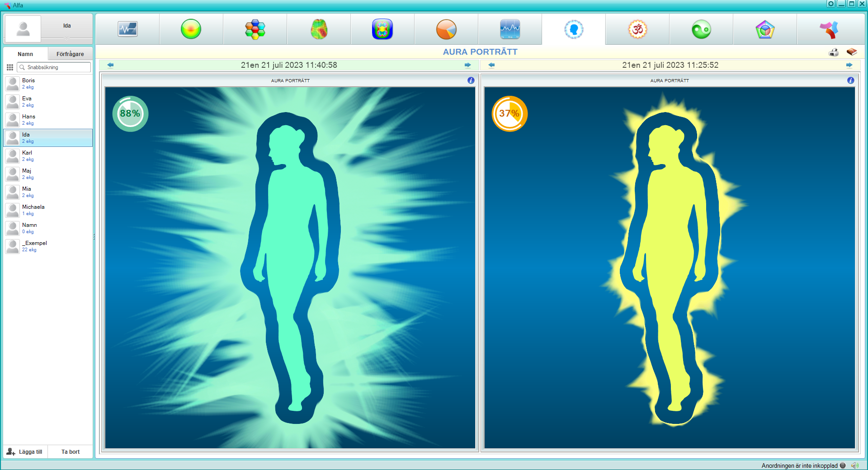
Task: Click the speaker icon in status bar
Action: 855,465
